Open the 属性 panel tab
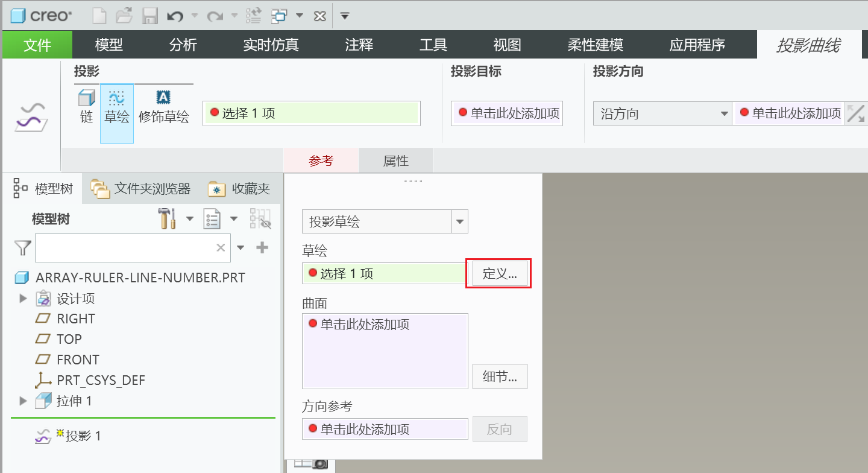The height and width of the screenshot is (473, 868). [396, 160]
